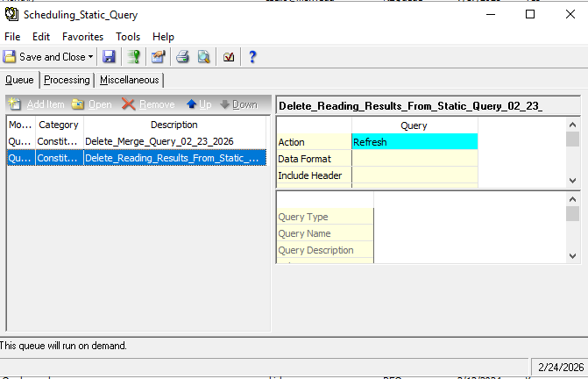Click the Data Format value cell

414,159
